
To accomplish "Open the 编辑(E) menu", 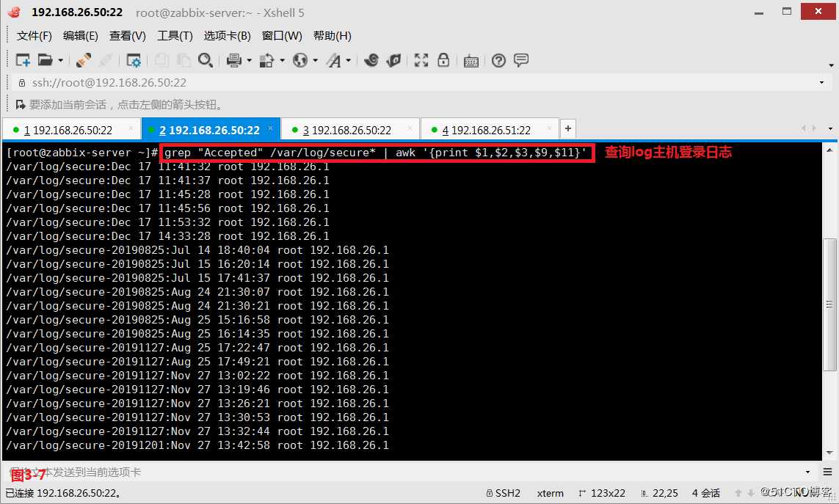I will coord(81,36).
